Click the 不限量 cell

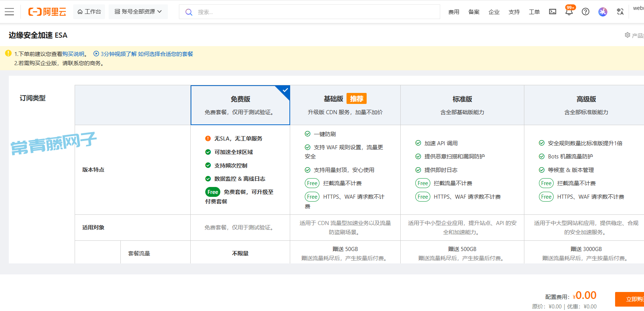tap(240, 253)
